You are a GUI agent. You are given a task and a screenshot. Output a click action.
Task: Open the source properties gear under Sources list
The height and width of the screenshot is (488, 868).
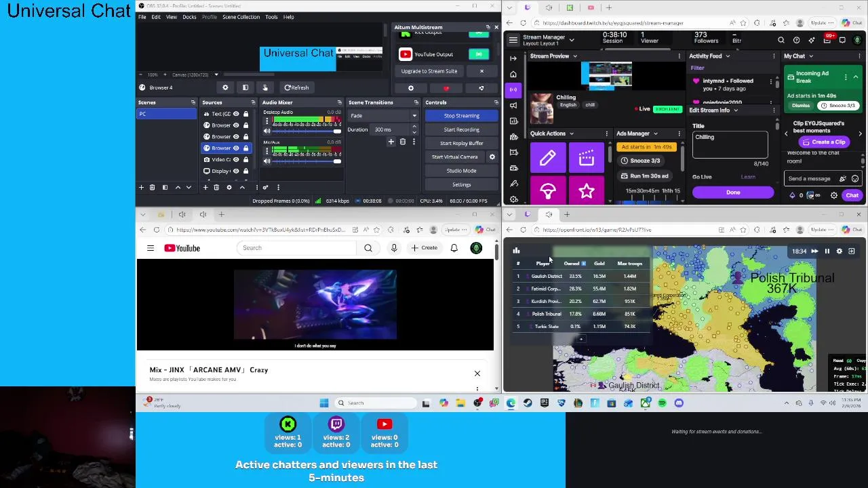(x=229, y=187)
